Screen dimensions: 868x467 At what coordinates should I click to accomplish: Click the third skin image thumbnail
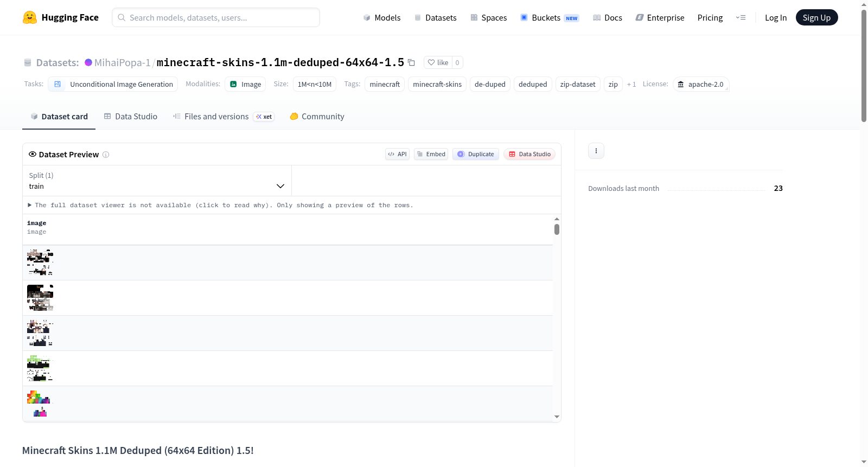point(40,333)
